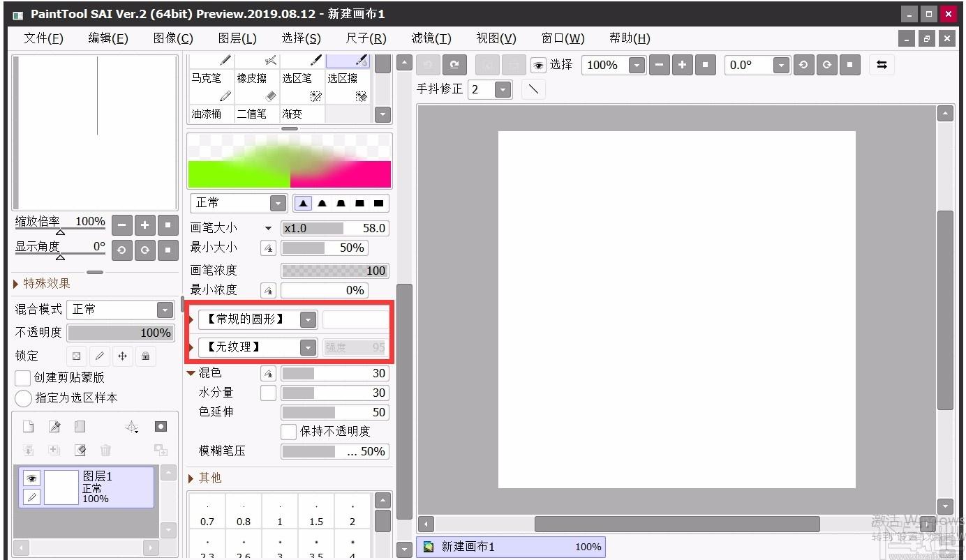Create a new linework layer
This screenshot has height=560, width=966.
click(x=54, y=427)
